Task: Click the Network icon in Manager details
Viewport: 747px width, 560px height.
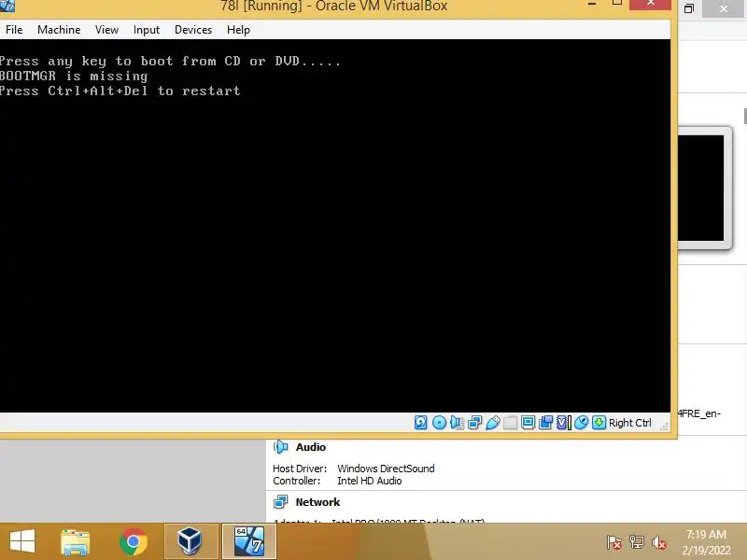Action: 281,502
